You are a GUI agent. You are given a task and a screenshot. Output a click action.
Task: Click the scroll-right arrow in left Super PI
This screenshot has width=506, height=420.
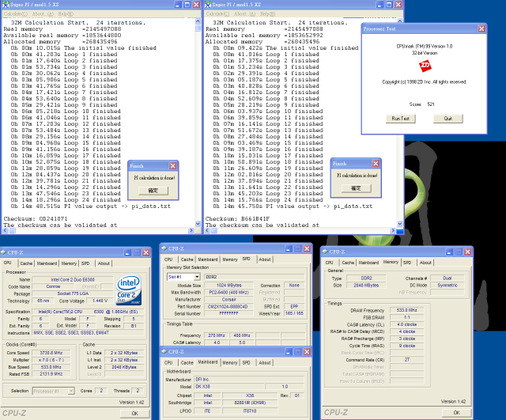191,230
